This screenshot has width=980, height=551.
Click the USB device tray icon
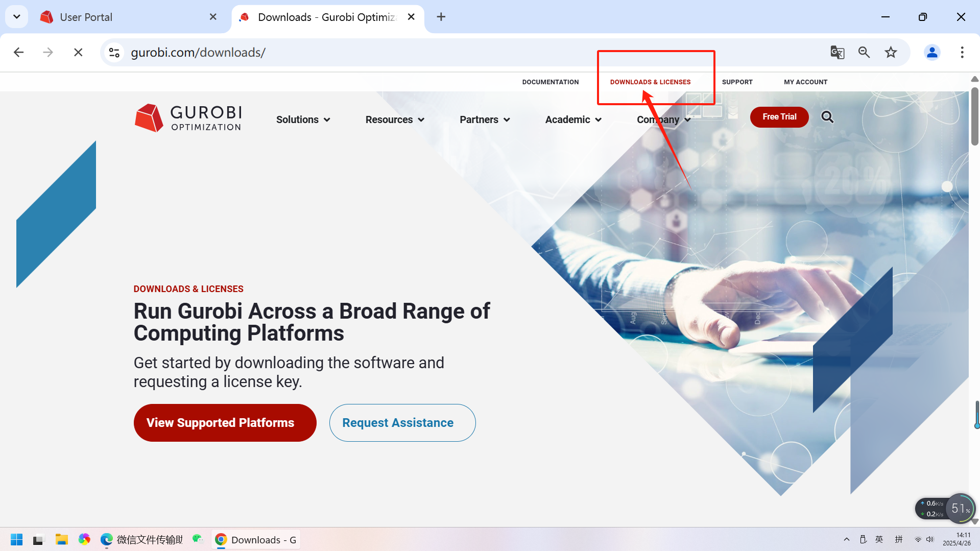(x=863, y=539)
